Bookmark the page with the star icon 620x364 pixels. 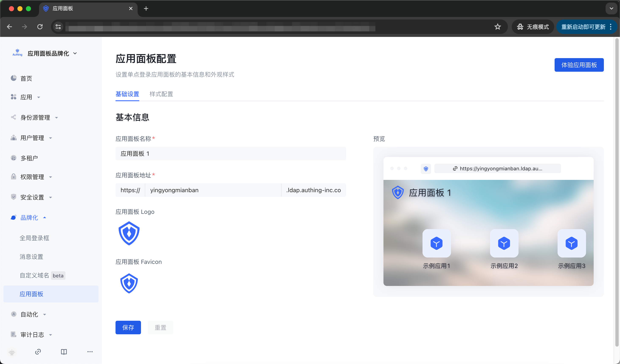click(497, 27)
